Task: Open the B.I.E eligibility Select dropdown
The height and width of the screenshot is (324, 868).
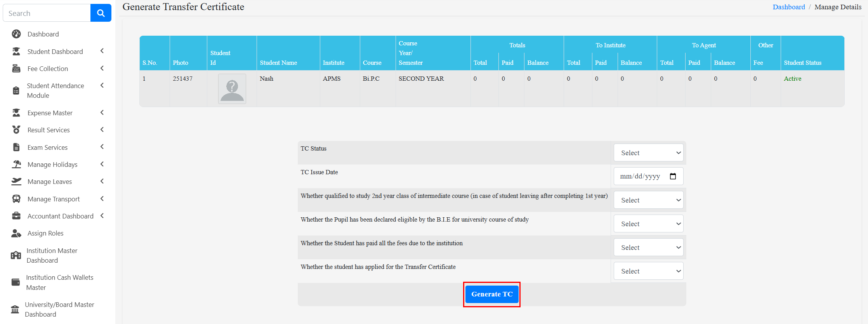Action: tap(648, 224)
